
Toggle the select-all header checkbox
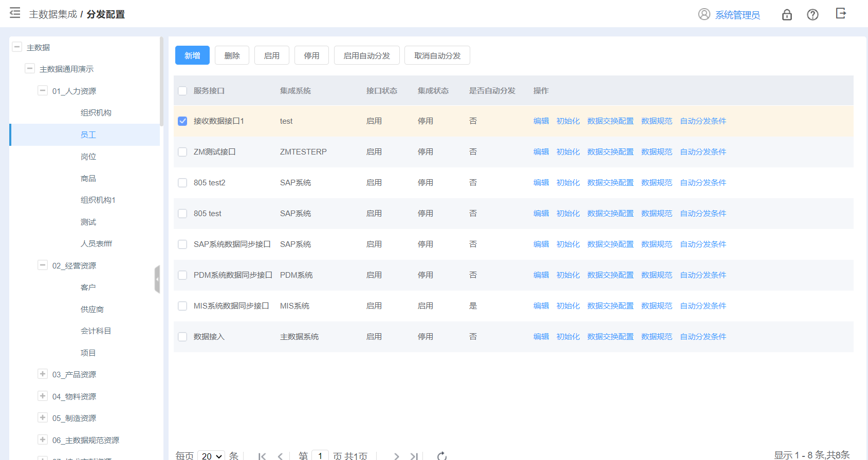click(x=182, y=91)
